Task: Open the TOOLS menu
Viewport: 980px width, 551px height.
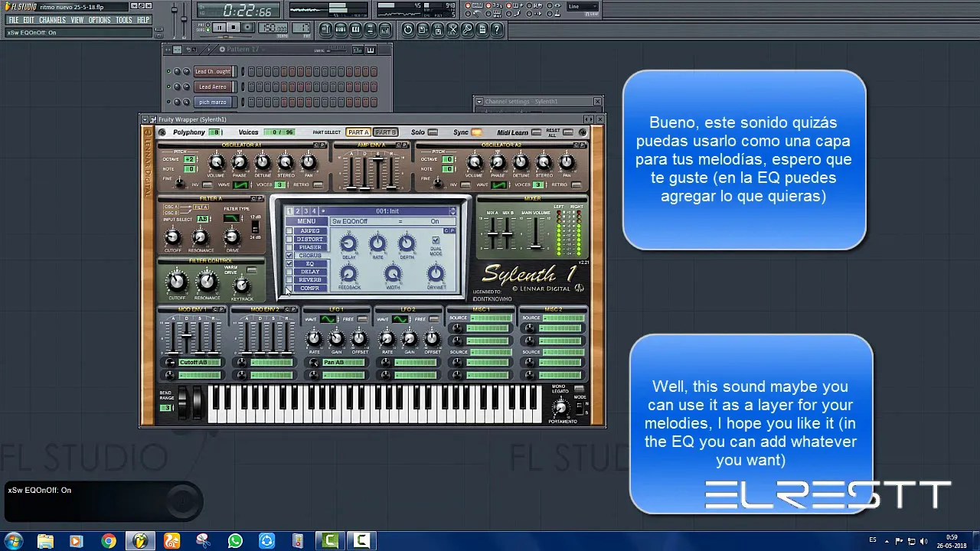Action: (x=124, y=20)
